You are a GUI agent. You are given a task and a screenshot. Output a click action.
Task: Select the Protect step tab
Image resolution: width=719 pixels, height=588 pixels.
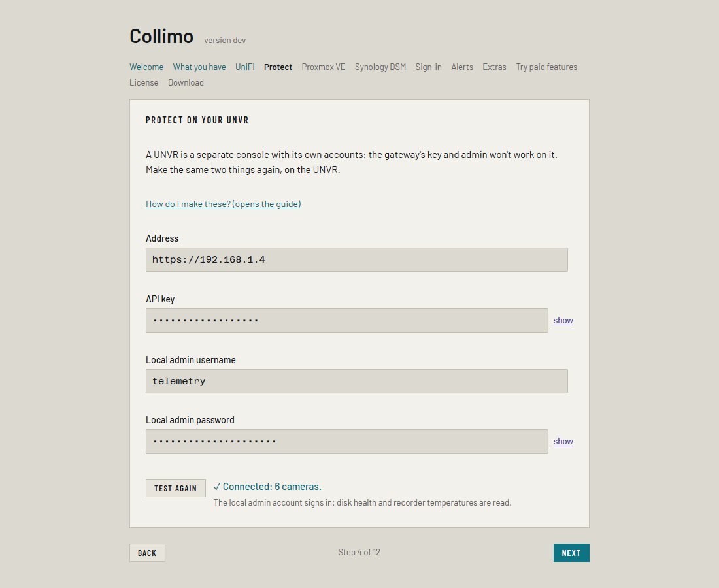[278, 67]
